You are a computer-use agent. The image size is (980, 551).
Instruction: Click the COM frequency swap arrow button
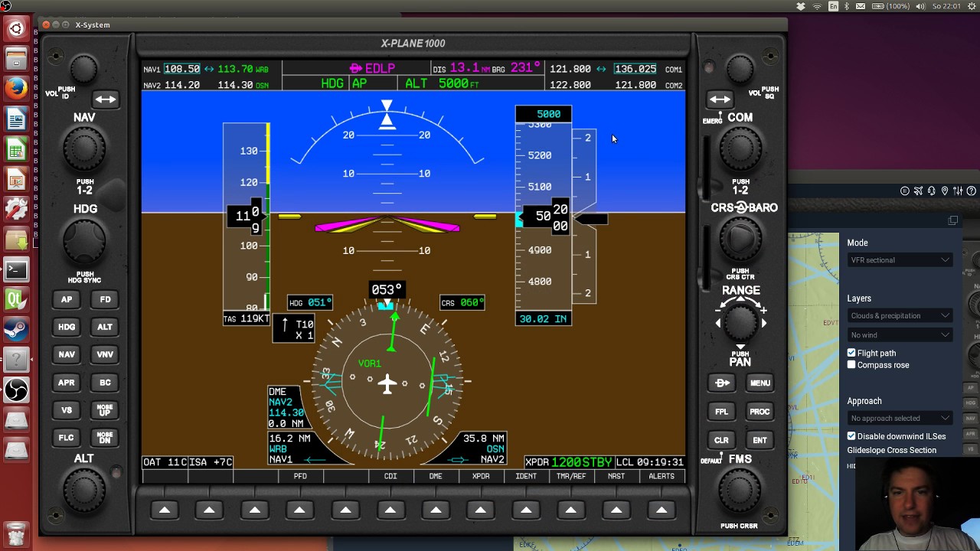coord(720,99)
